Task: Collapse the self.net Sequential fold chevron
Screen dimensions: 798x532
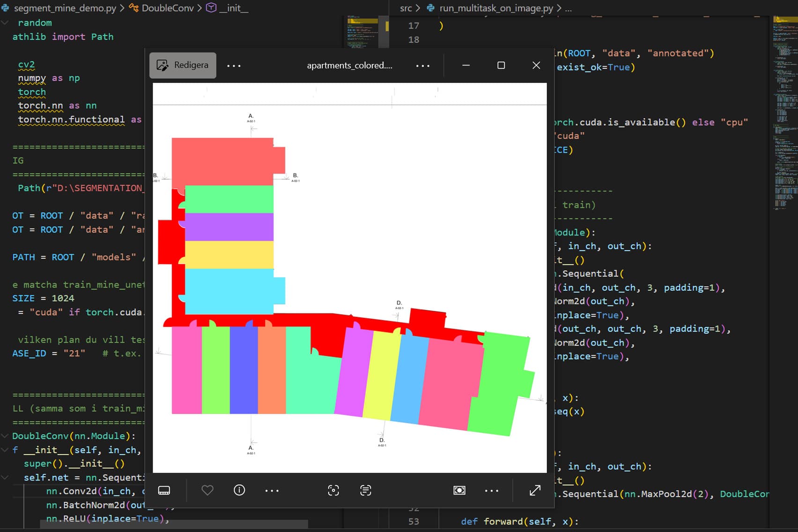Action: pos(5,478)
